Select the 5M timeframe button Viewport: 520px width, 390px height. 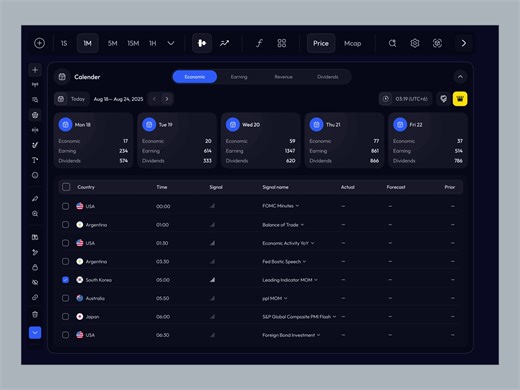pyautogui.click(x=113, y=43)
